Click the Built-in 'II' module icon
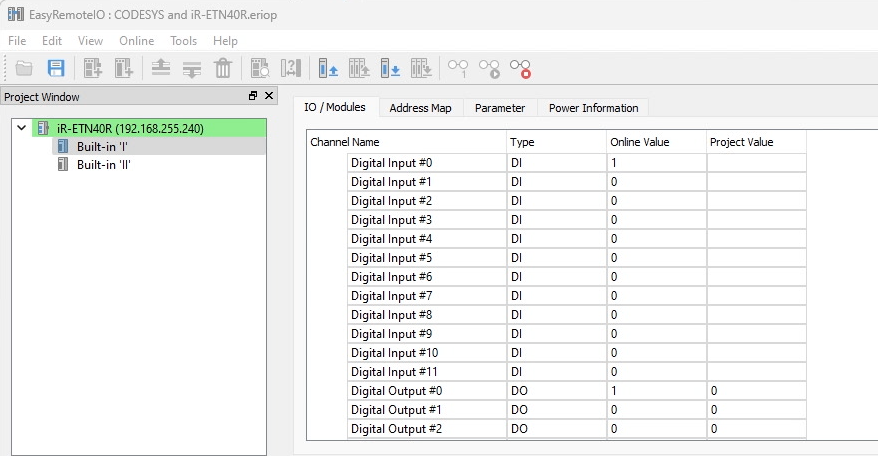 coord(63,165)
